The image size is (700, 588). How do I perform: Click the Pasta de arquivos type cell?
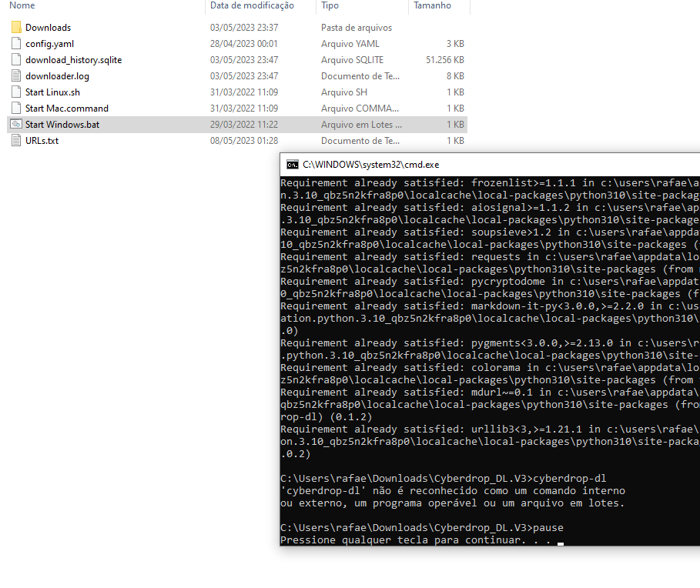click(357, 28)
